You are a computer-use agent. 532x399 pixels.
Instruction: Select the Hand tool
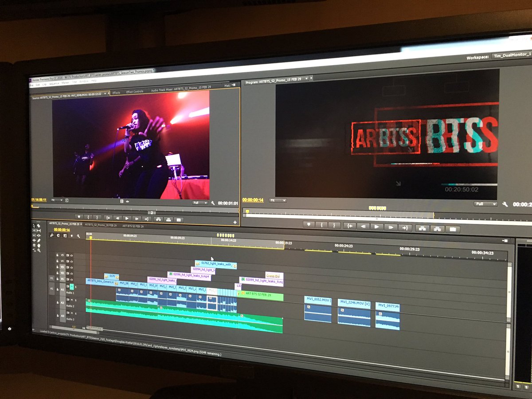tap(39, 245)
